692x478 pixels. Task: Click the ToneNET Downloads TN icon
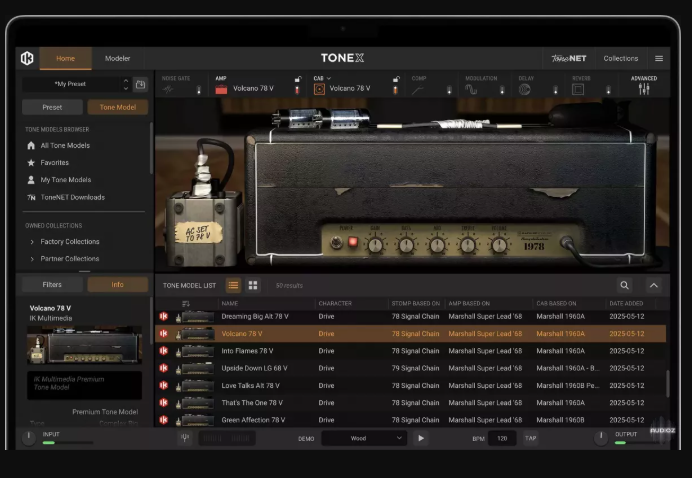(31, 197)
